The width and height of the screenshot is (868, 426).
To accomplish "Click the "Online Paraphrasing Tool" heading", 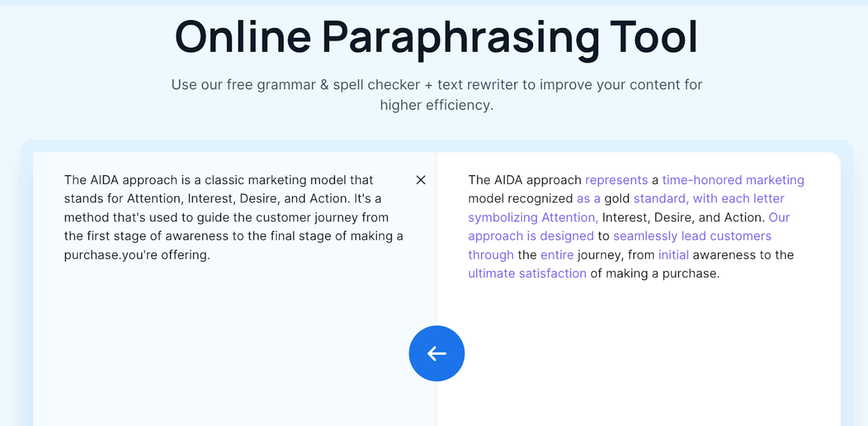I will [x=436, y=37].
